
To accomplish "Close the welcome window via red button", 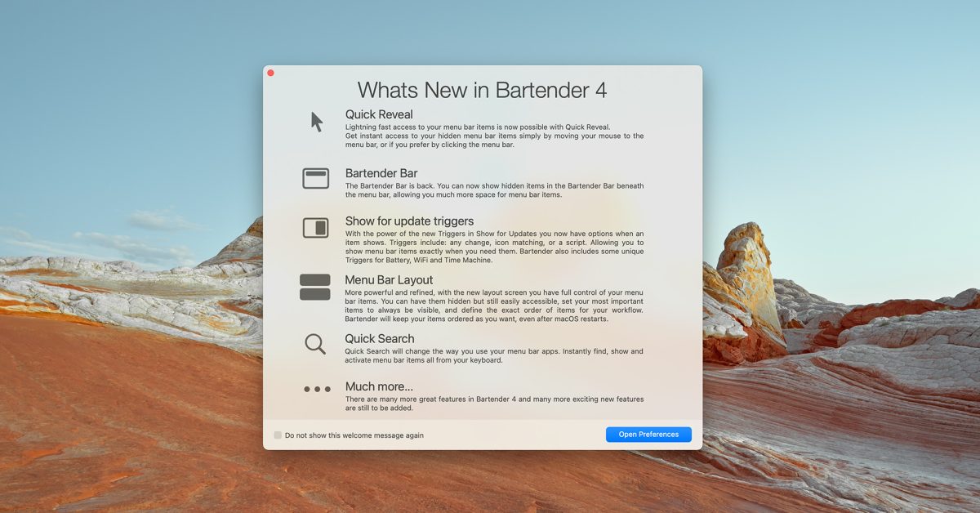I will click(x=270, y=73).
